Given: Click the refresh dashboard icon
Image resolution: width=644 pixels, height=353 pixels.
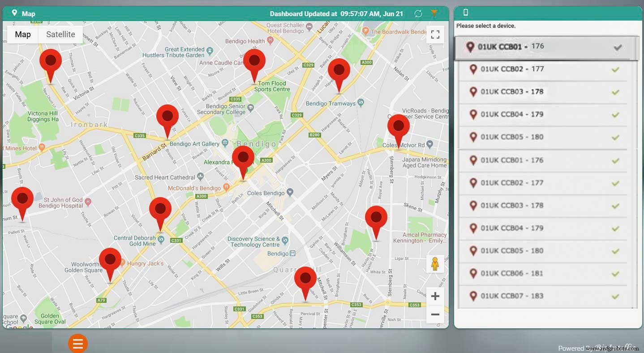Looking at the screenshot, I should tap(418, 13).
